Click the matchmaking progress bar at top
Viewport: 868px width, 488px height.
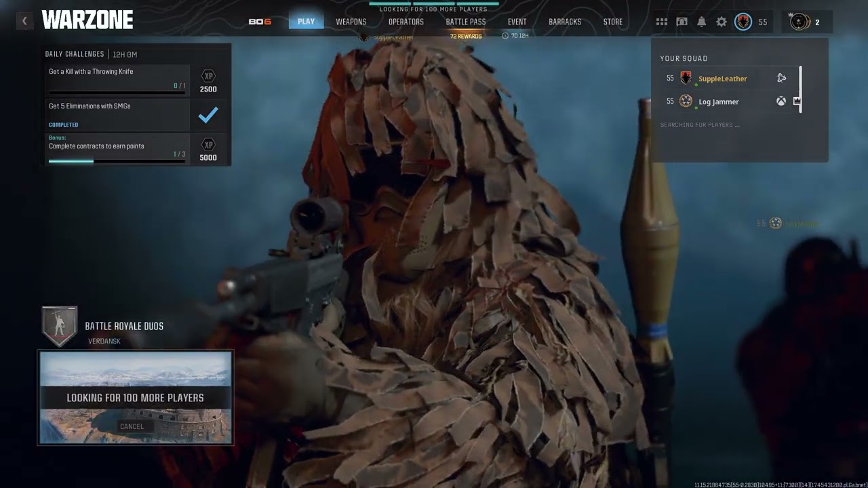click(433, 3)
